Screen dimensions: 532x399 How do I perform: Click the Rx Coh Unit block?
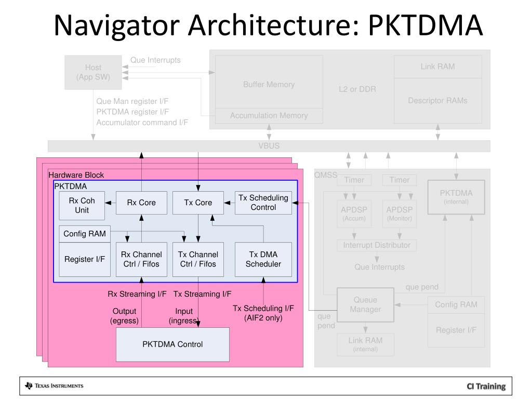coord(82,206)
